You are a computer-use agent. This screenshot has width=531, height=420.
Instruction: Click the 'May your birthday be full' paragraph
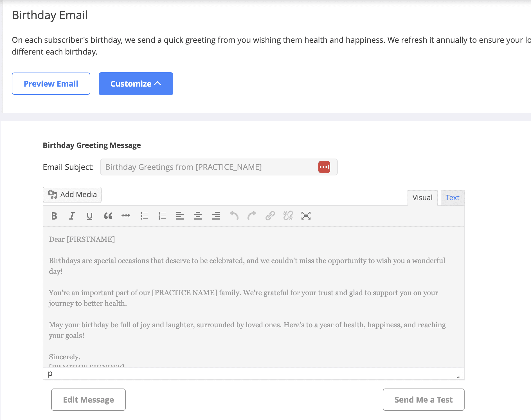247,330
